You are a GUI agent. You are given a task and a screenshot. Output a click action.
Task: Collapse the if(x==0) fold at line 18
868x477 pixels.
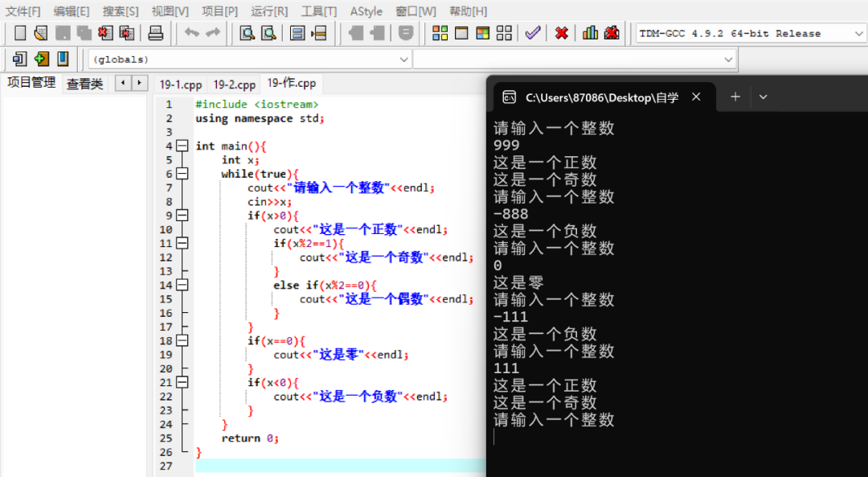pos(182,341)
